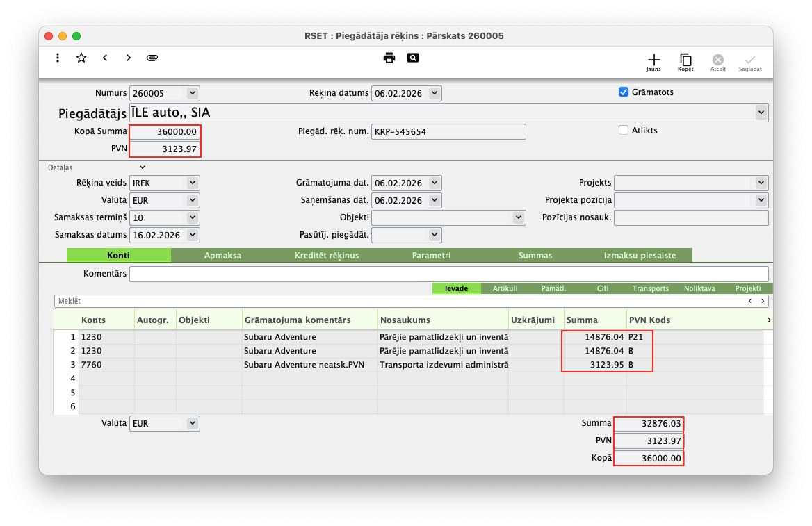Screen dimensions: 812x526
Task: Click the Meklēt search field
Action: point(396,301)
